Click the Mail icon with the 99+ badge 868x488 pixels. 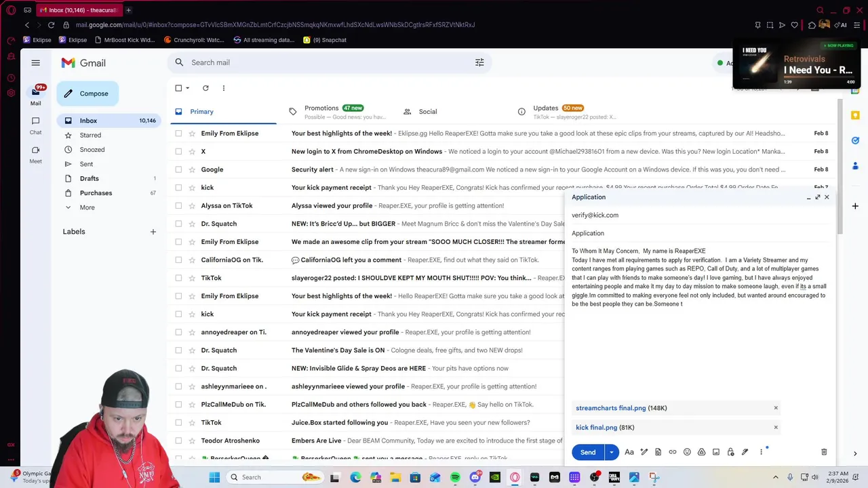[x=36, y=96]
